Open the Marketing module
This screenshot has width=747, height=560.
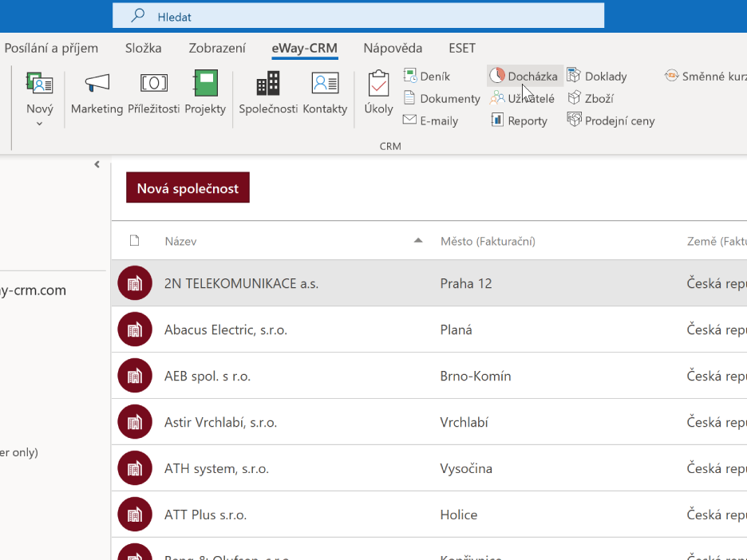pyautogui.click(x=97, y=94)
